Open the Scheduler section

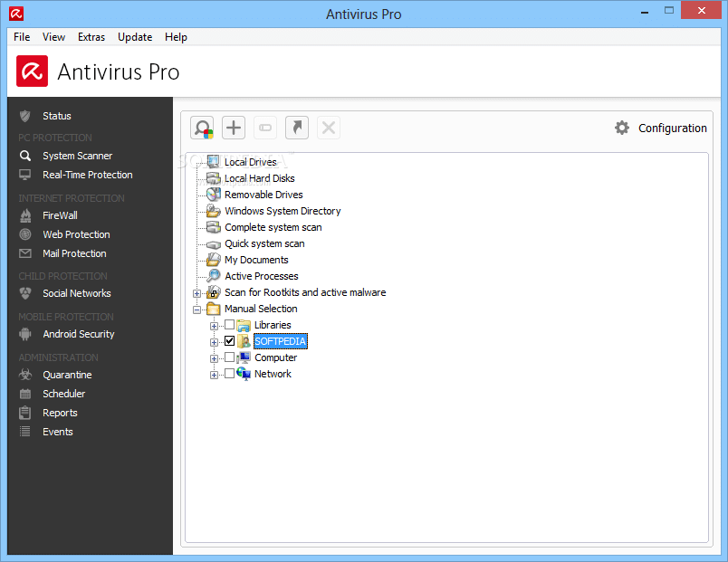click(x=64, y=394)
